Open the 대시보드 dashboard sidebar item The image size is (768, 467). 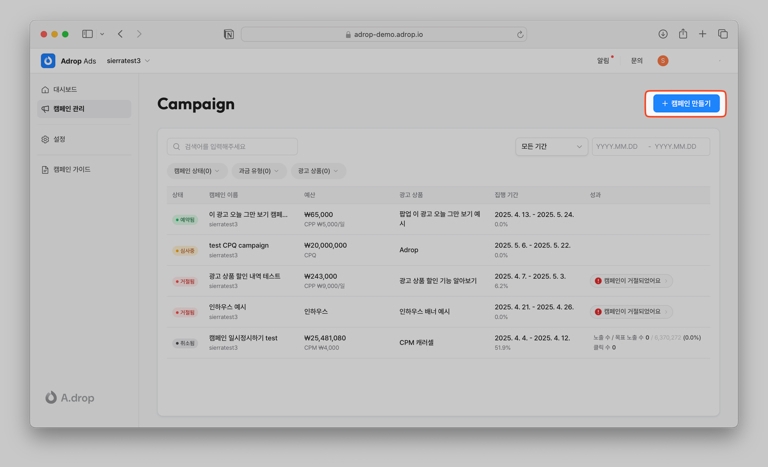click(65, 90)
